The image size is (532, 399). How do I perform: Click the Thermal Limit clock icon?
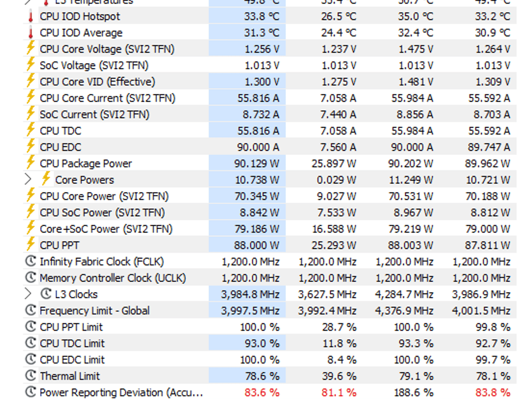[x=31, y=376]
